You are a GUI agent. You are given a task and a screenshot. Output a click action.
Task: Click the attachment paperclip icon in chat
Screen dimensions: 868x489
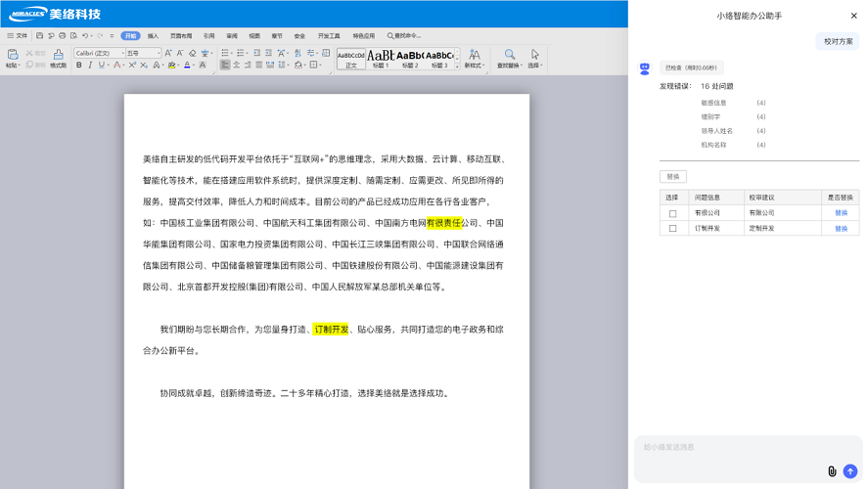click(x=832, y=471)
